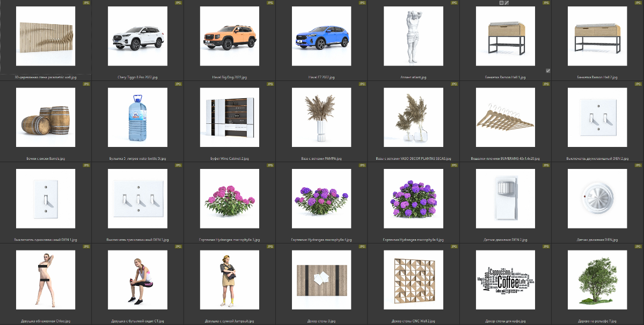The width and height of the screenshot is (644, 325).
Task: Select the 5-liter water bottle thumbnail
Action: point(138,118)
